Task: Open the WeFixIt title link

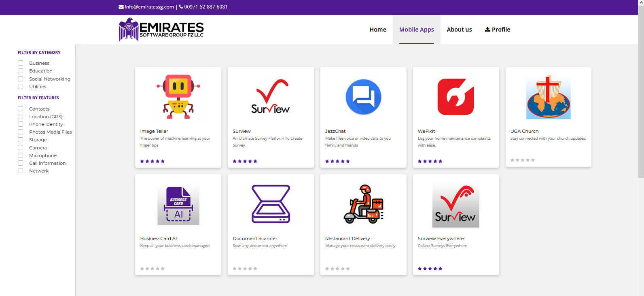Action: pyautogui.click(x=426, y=131)
